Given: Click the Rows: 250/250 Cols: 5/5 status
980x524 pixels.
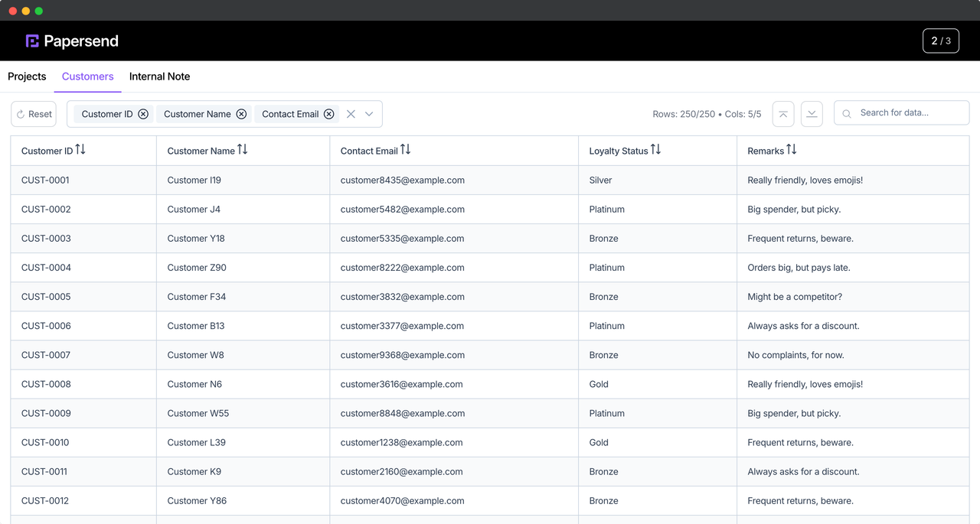Looking at the screenshot, I should (707, 114).
